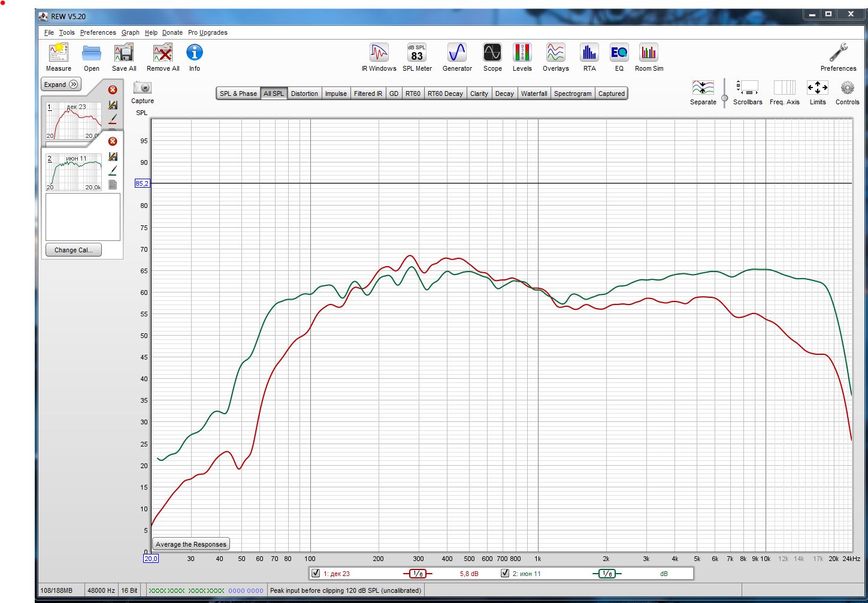Click the Freq. Axis icon

pyautogui.click(x=785, y=88)
